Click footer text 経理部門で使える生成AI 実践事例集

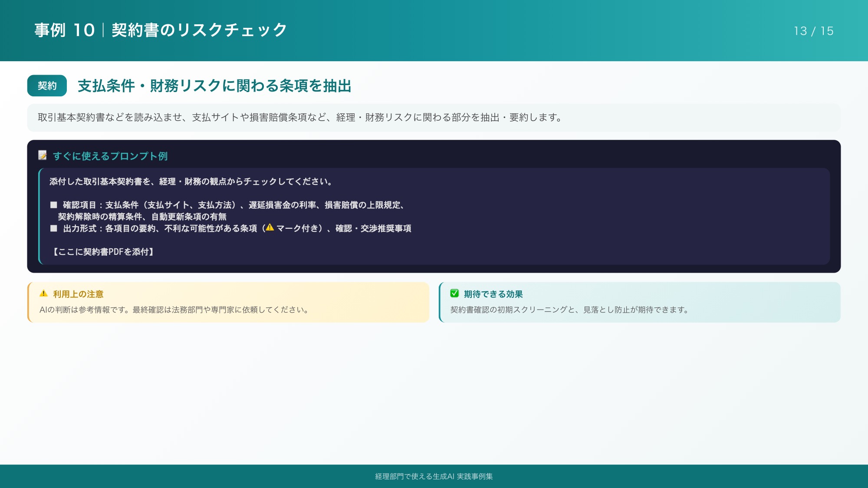tap(434, 476)
